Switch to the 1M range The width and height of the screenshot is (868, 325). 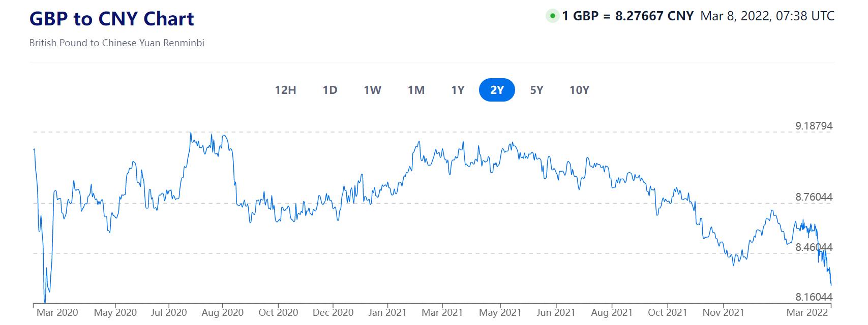click(416, 90)
